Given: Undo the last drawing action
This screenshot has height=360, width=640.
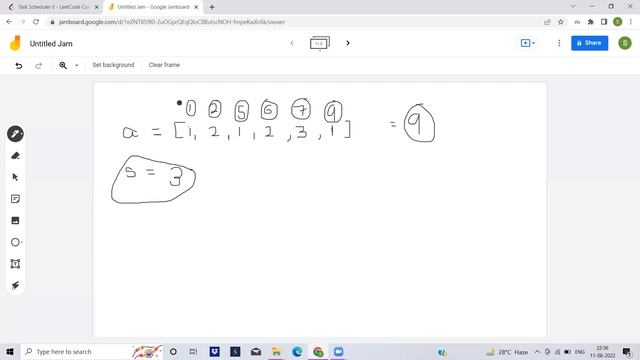Looking at the screenshot, I should [19, 65].
